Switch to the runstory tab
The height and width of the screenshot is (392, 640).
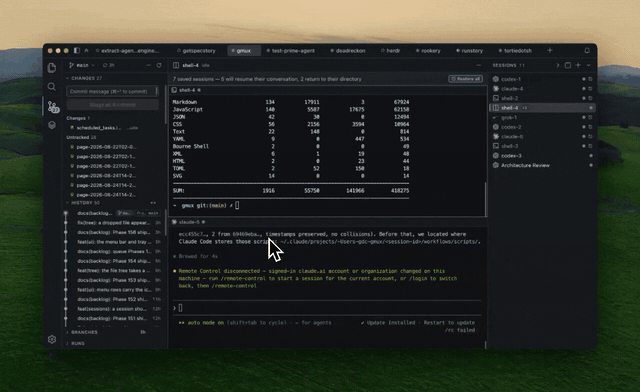[469, 51]
